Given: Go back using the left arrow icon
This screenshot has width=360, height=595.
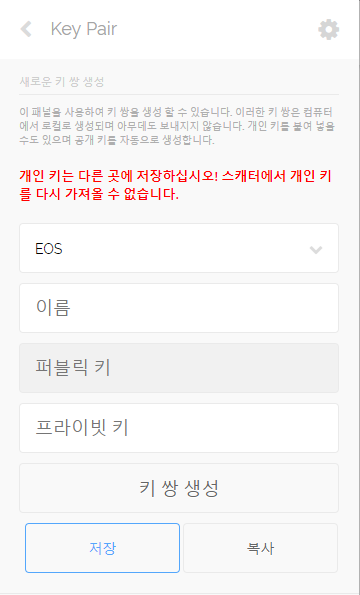Looking at the screenshot, I should pyautogui.click(x=26, y=29).
